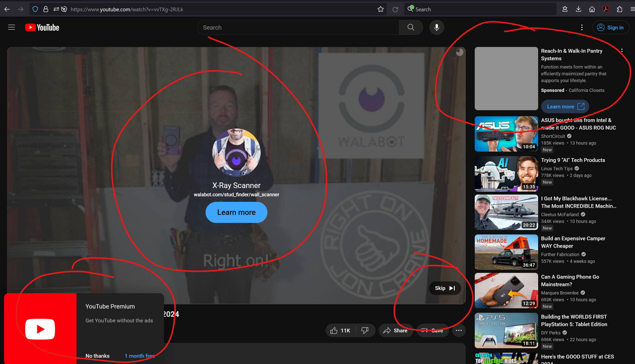635x364 pixels.
Task: Toggle the dislike button on the video
Action: tap(365, 330)
